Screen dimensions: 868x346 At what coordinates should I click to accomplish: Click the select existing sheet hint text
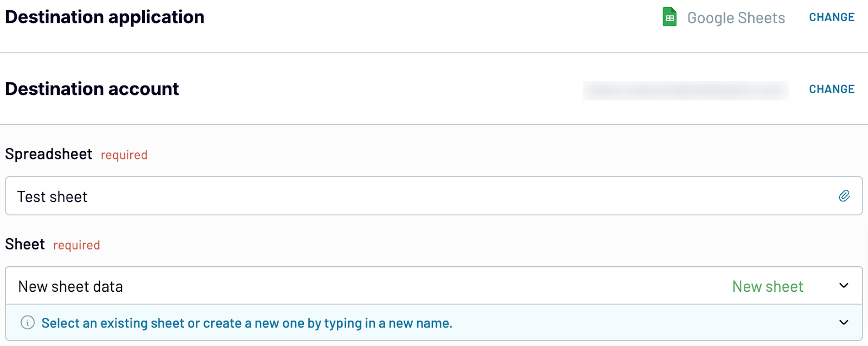point(247,323)
